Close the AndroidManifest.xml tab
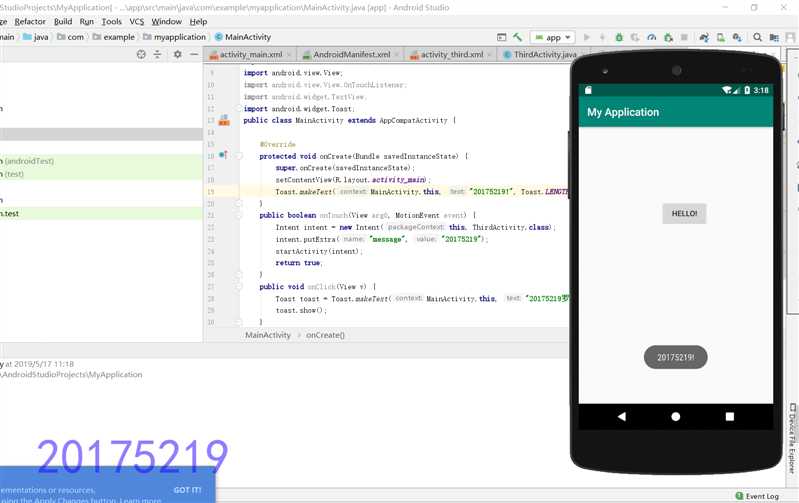This screenshot has width=799, height=503. click(x=396, y=55)
